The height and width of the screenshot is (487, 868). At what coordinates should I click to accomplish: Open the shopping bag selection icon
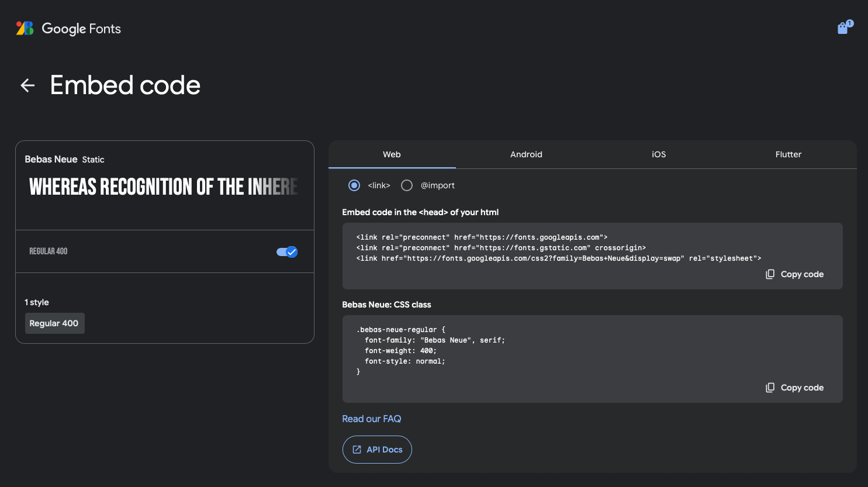[x=845, y=27]
